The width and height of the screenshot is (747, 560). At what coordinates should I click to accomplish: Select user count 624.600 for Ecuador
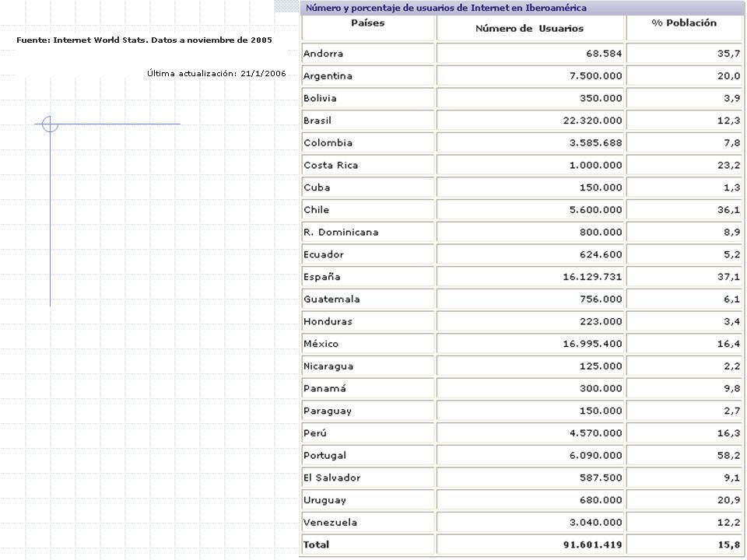[x=601, y=255]
